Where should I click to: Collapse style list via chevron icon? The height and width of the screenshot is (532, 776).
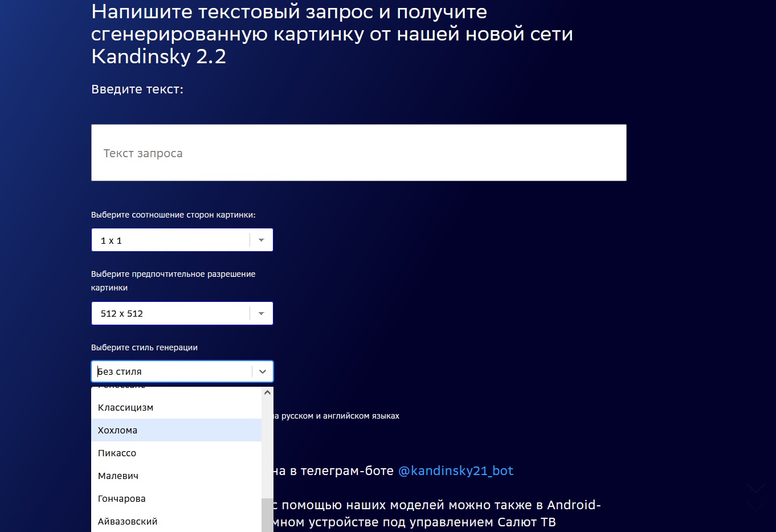click(262, 371)
